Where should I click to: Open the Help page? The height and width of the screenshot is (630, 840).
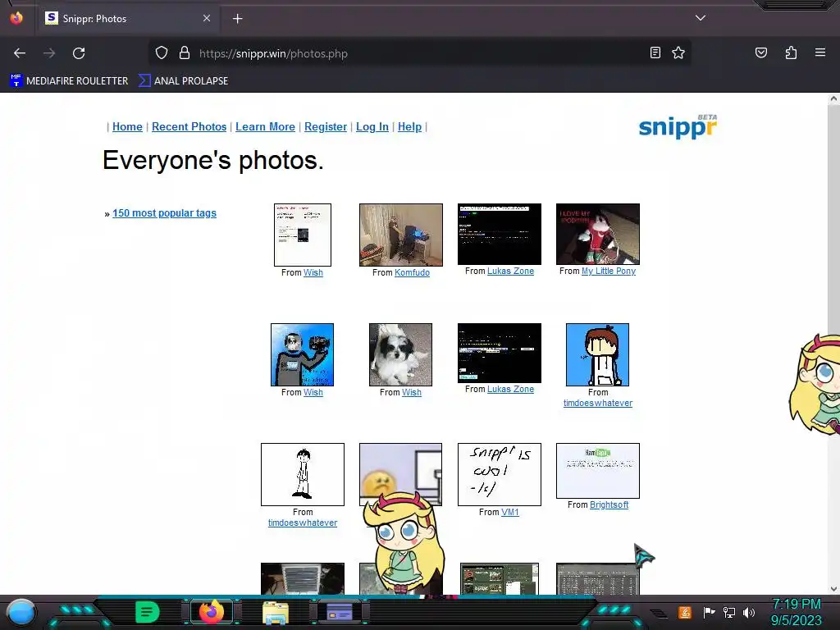pyautogui.click(x=410, y=127)
